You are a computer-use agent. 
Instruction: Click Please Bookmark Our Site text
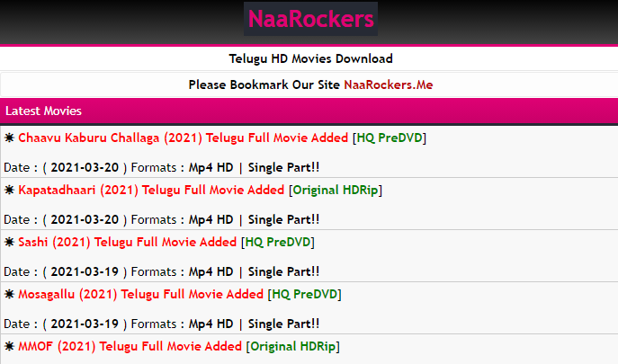(x=264, y=84)
